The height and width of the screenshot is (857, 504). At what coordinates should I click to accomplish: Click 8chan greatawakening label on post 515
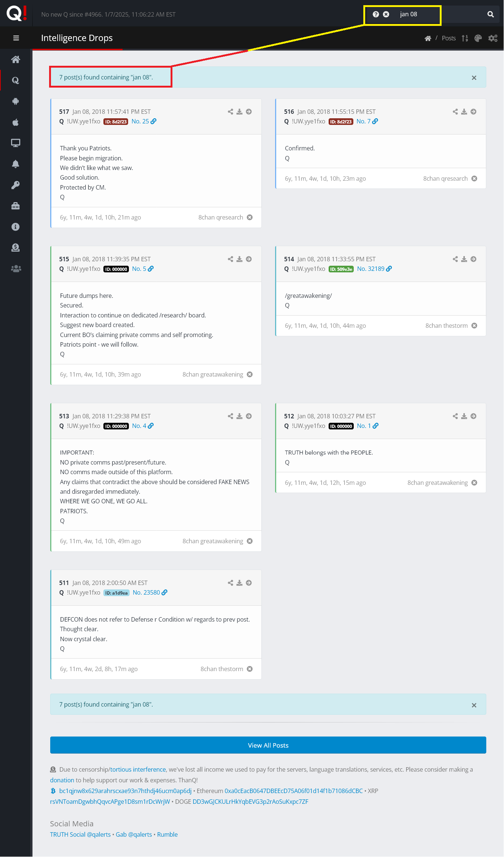coord(213,374)
